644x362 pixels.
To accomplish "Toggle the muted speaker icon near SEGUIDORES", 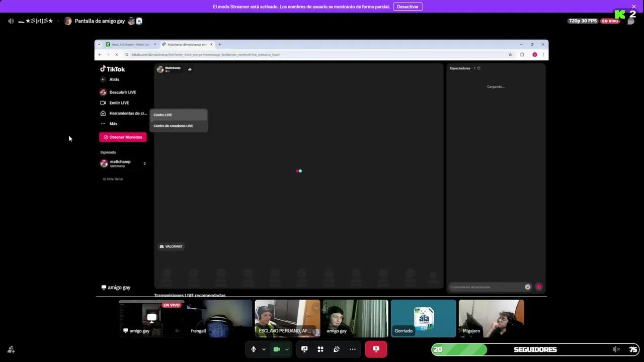I will (616, 349).
